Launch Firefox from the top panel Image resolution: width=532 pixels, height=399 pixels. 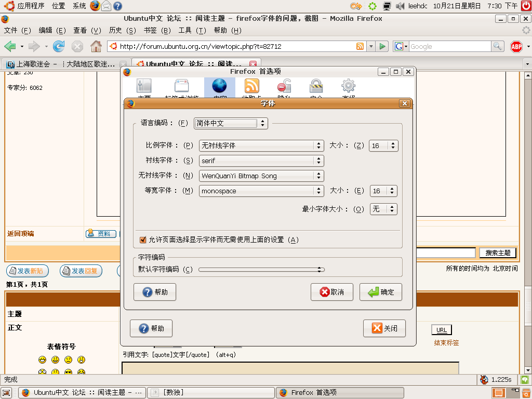click(x=95, y=6)
